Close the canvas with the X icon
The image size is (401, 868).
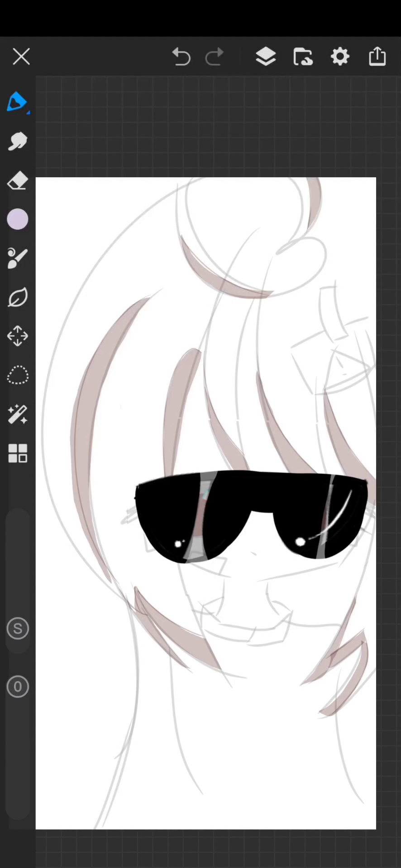click(x=21, y=57)
